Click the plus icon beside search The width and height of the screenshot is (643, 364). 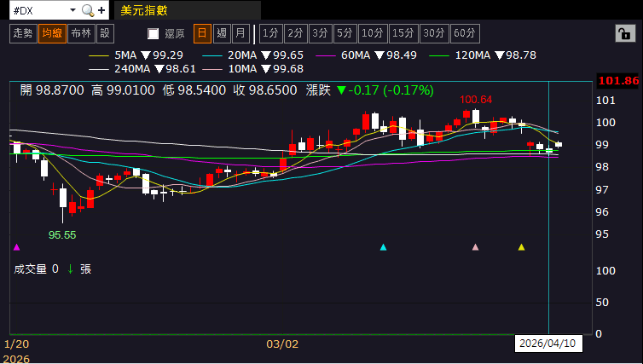(x=101, y=10)
